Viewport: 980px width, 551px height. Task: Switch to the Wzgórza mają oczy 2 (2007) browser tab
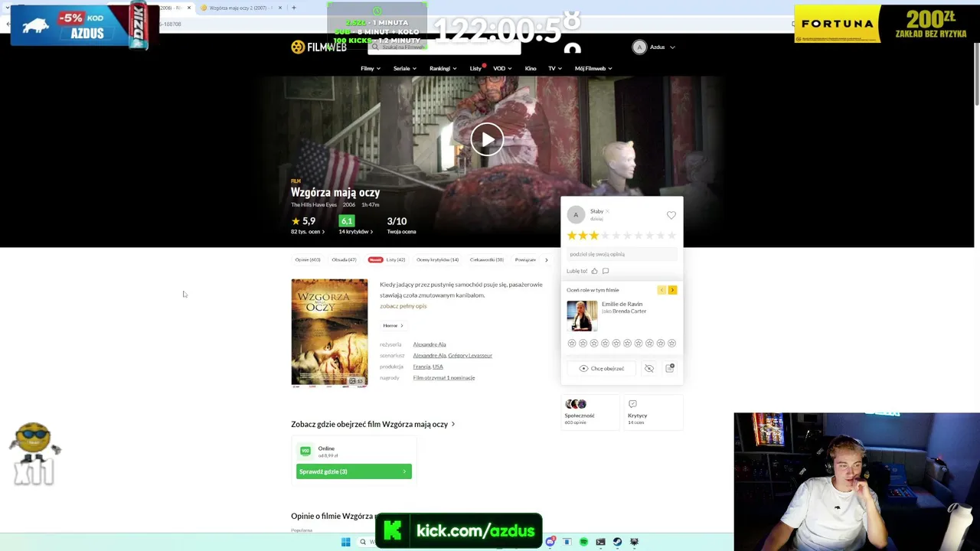[x=240, y=8]
